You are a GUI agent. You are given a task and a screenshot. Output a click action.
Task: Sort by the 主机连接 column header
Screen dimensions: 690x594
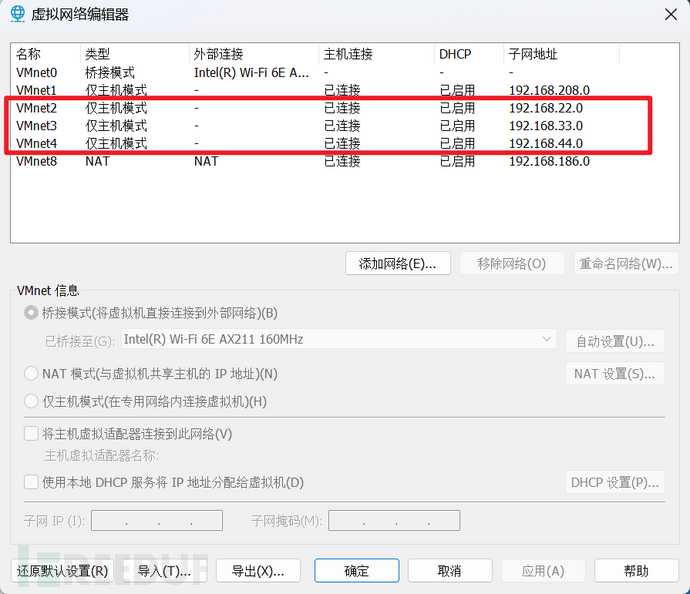377,54
